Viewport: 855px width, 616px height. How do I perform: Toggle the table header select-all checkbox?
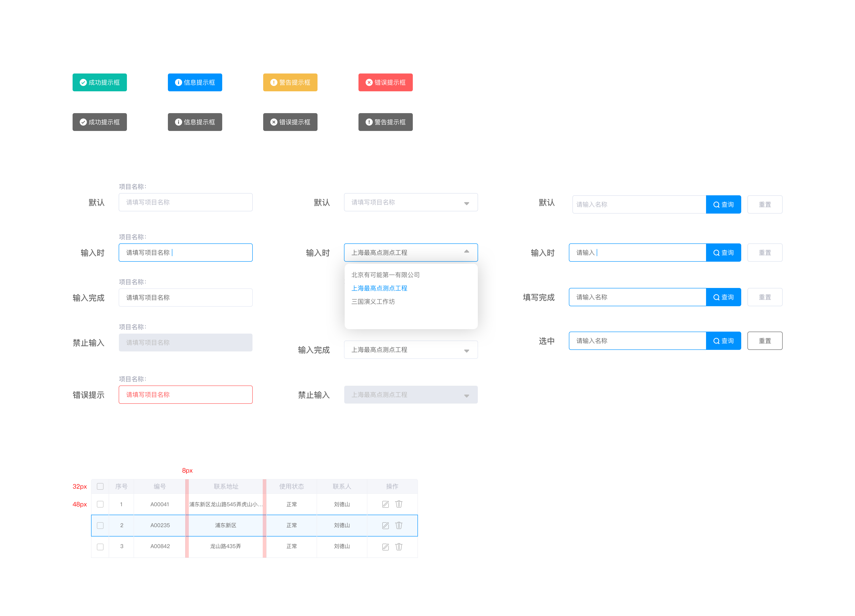click(x=100, y=486)
